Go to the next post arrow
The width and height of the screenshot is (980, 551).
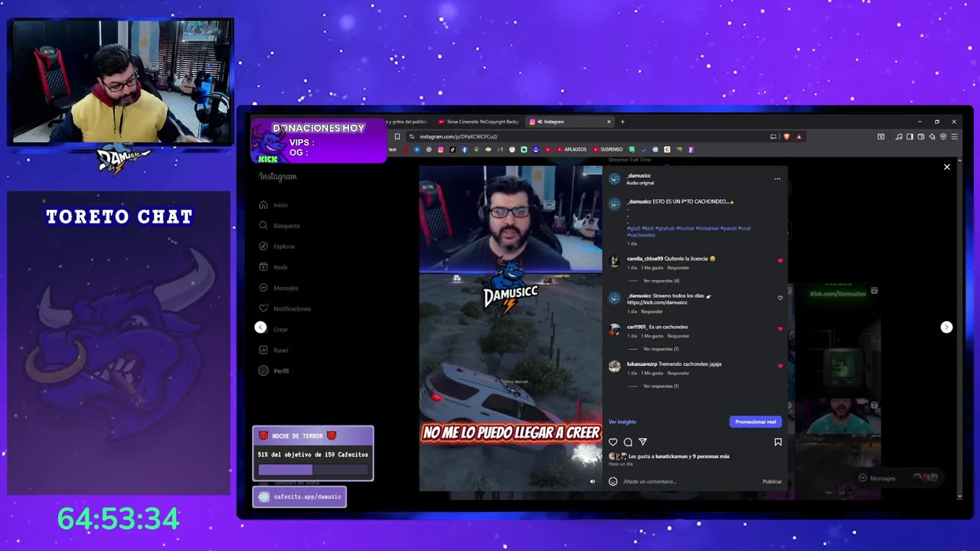point(946,327)
